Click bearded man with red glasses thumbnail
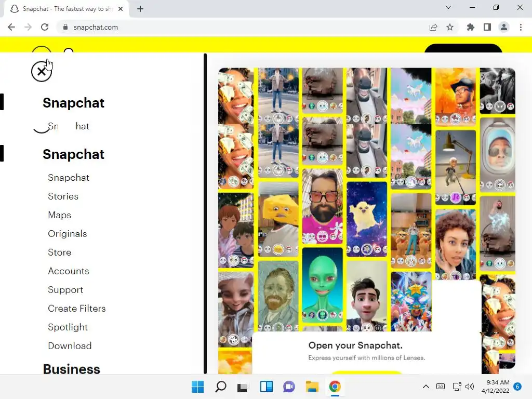This screenshot has height=399, width=532. [x=322, y=206]
